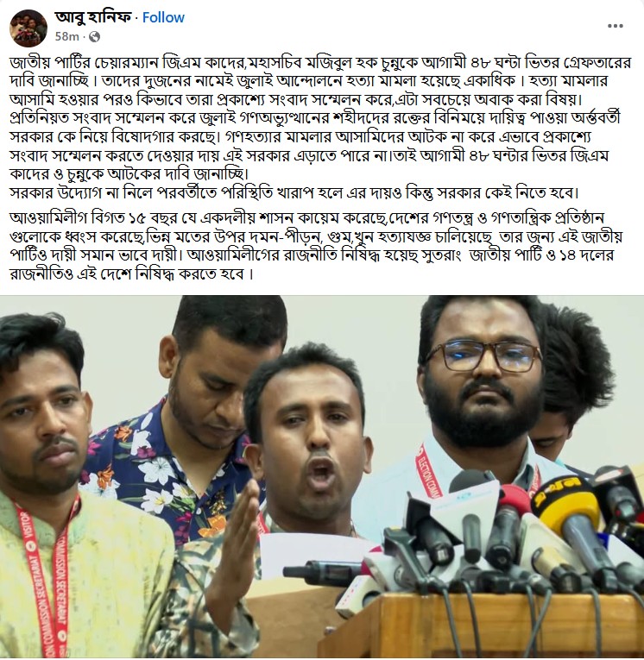
Task: Open the post options three-dot menu
Action: coord(615,26)
